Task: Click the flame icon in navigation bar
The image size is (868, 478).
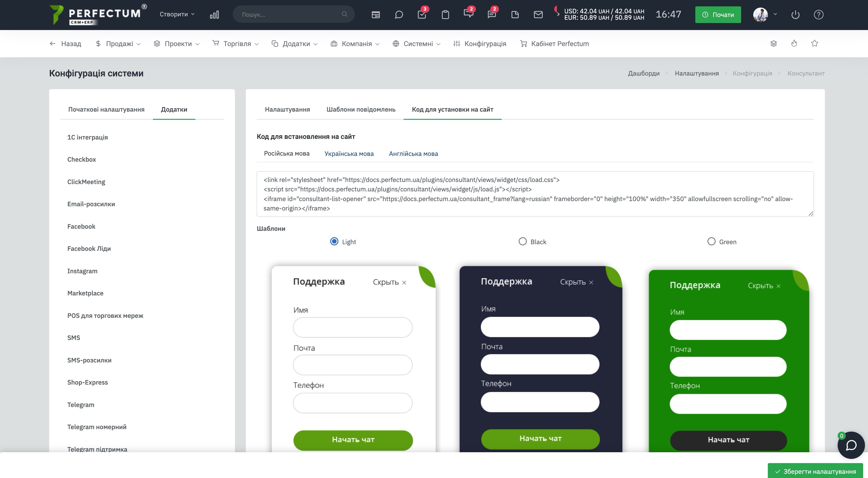Action: (x=794, y=43)
